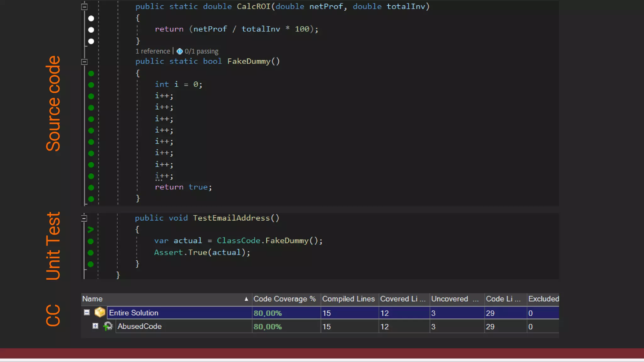Image resolution: width=644 pixels, height=362 pixels.
Task: Select the Entire Solution row name
Action: (x=134, y=313)
